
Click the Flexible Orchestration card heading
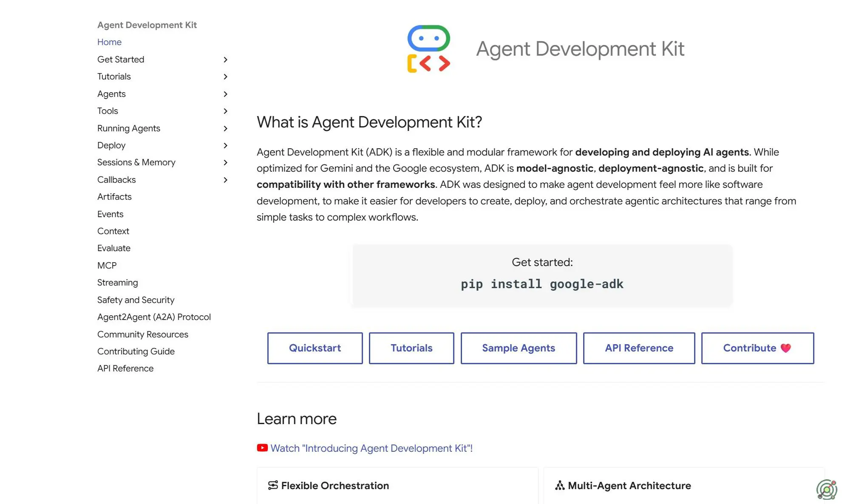pyautogui.click(x=335, y=485)
